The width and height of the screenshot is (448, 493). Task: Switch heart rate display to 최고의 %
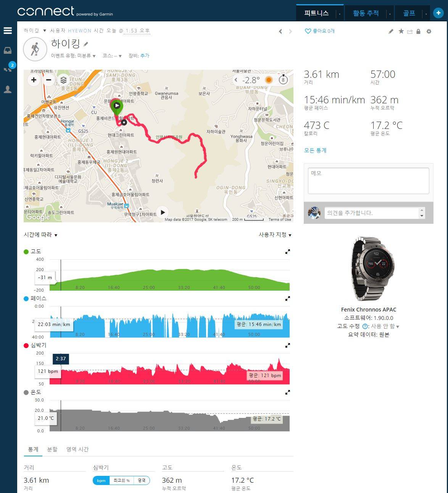point(121,480)
